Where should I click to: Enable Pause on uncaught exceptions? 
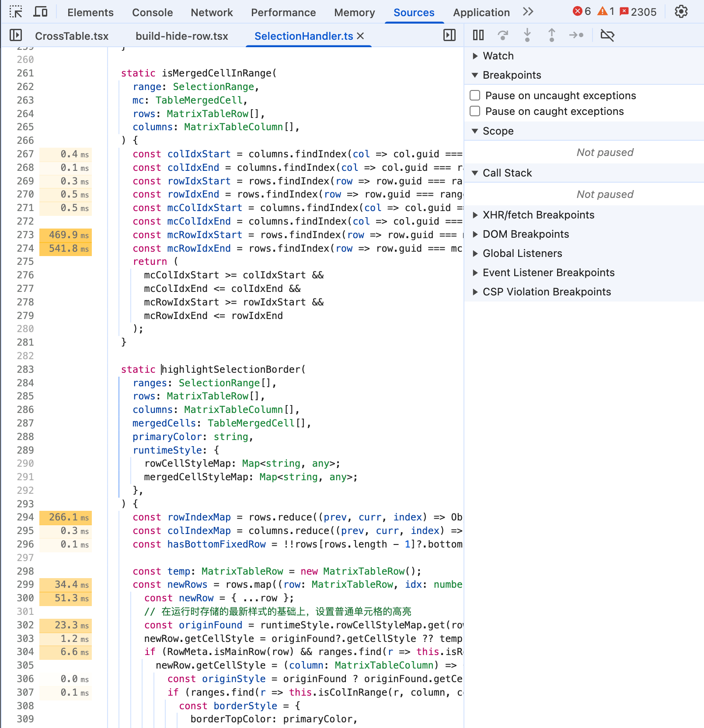tap(475, 95)
